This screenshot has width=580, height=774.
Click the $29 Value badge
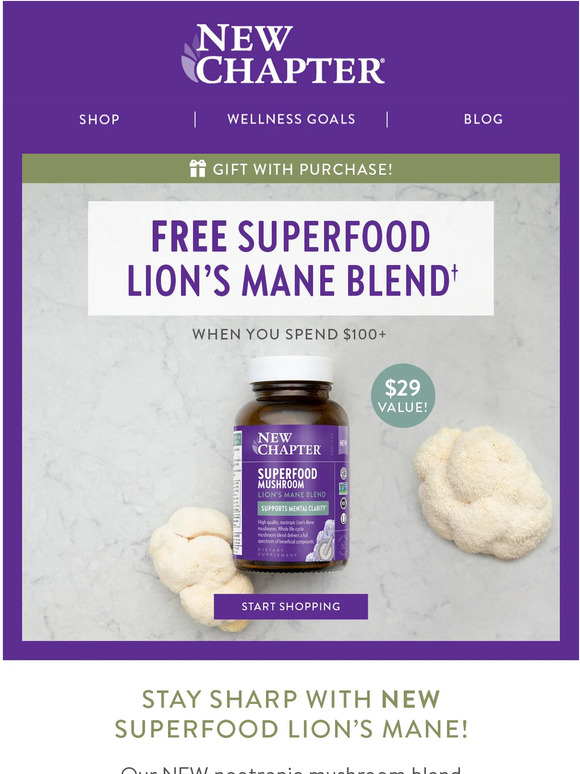click(x=403, y=395)
